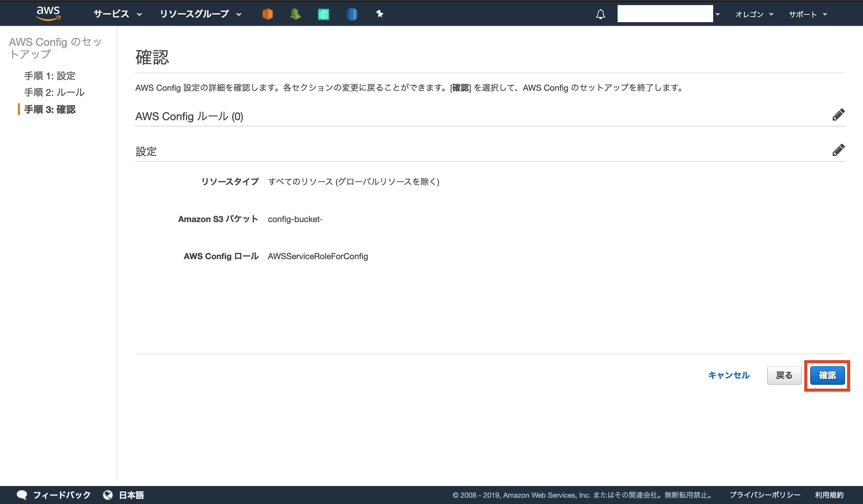Image resolution: width=863 pixels, height=504 pixels.
Task: Click the blue 確認 button
Action: pyautogui.click(x=827, y=375)
